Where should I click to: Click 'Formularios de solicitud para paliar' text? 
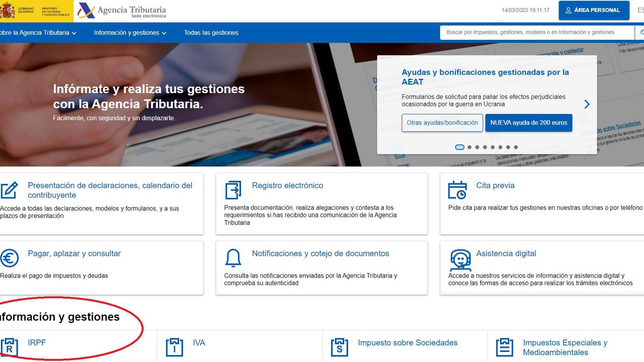click(x=483, y=100)
